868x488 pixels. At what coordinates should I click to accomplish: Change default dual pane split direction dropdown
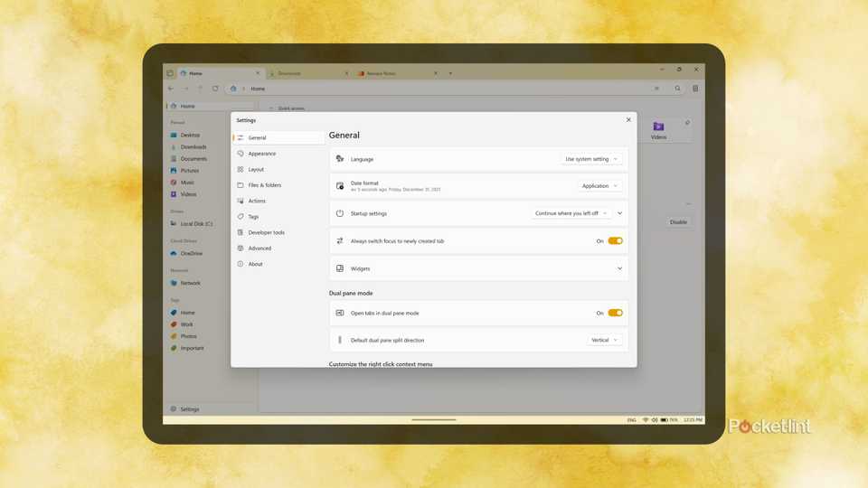click(604, 341)
